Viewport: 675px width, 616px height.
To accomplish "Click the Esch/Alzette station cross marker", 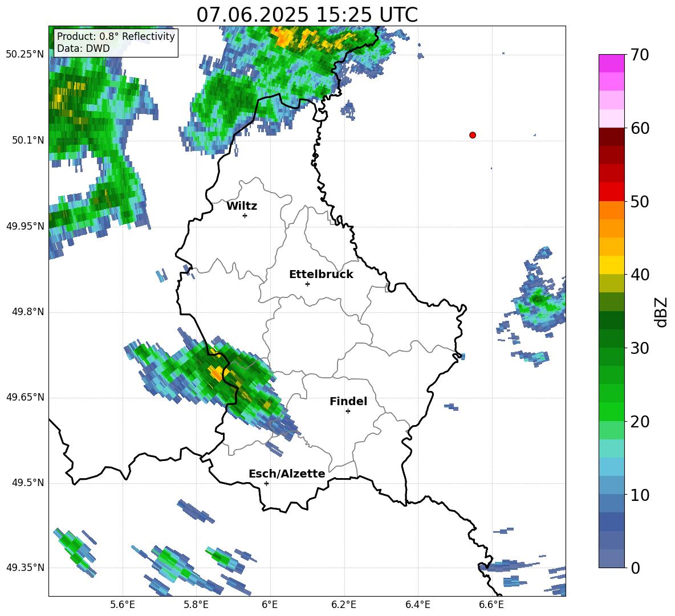I will click(266, 483).
